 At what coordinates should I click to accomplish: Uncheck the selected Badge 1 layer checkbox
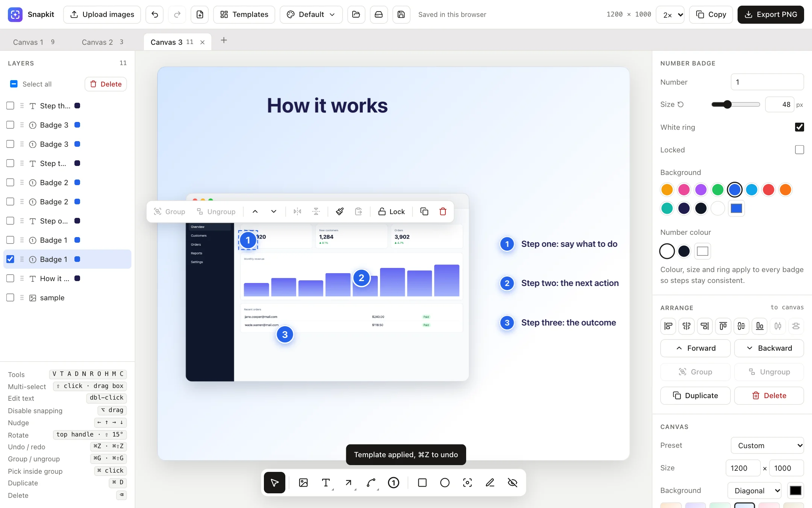tap(11, 259)
